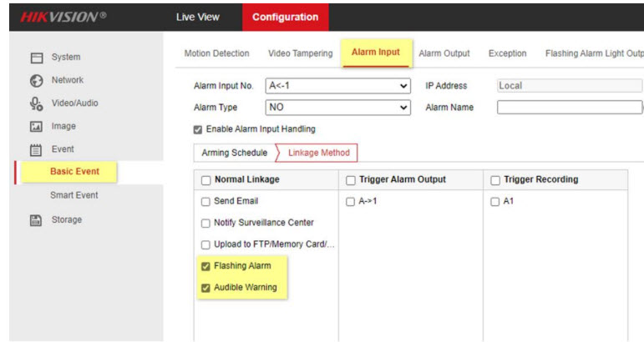644x342 pixels.
Task: Expand the Alarm Type dropdown
Action: (x=337, y=108)
